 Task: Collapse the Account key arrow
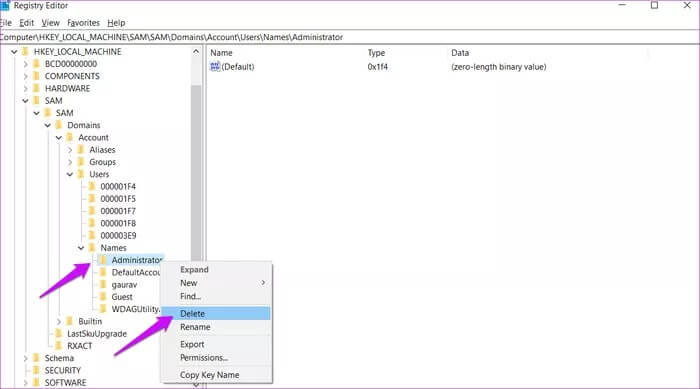pos(59,138)
